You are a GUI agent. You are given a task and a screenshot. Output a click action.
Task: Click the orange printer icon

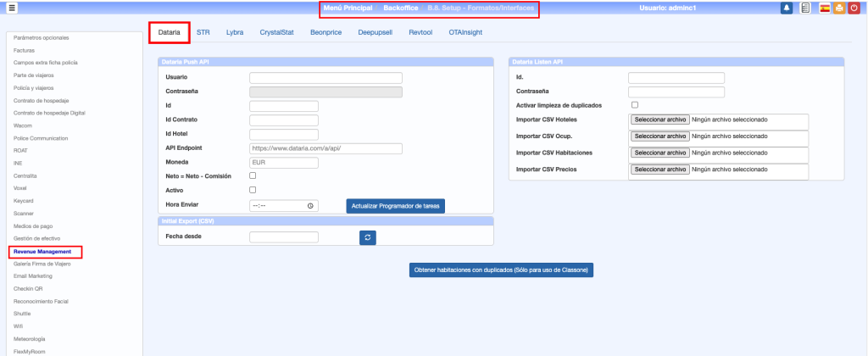[x=837, y=8]
